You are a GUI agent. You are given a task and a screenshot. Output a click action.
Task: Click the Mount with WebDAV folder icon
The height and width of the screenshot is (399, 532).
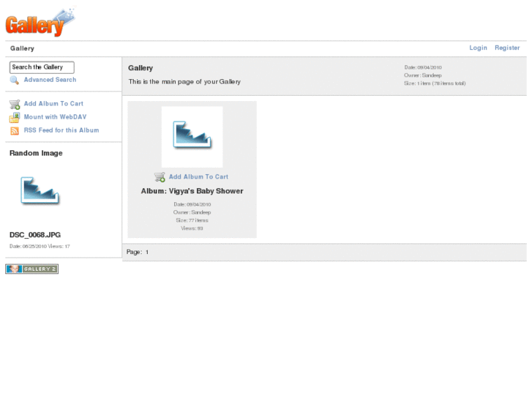[x=15, y=117]
